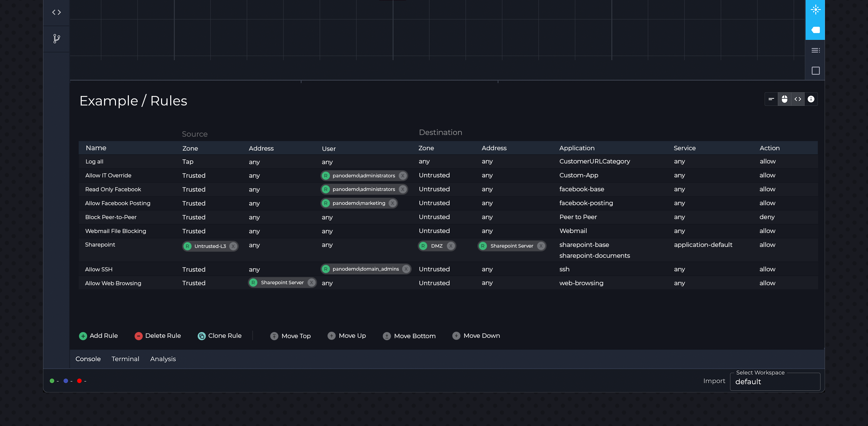Toggle mouse interaction mode in the rules panel

[785, 99]
